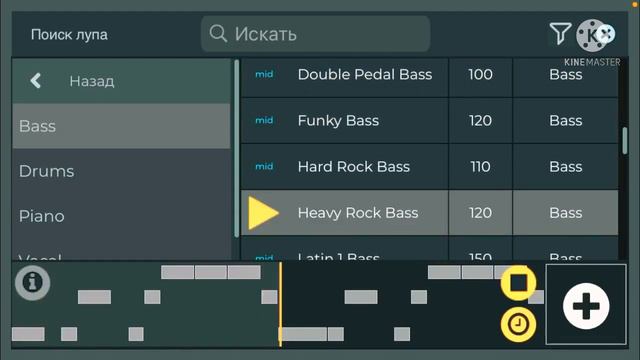Click the mid icon for Hard Rock Bass
Viewport: 640px width, 360px height.
pos(264,167)
